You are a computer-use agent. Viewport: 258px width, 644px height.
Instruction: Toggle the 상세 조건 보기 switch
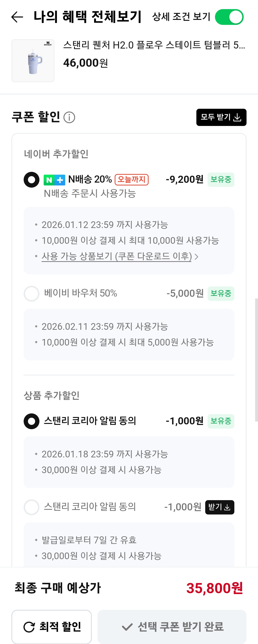pos(229,17)
